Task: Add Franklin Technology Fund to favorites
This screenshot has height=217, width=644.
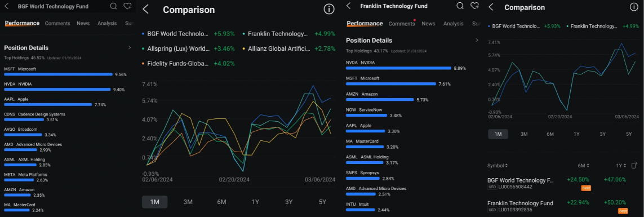Action: click(474, 6)
